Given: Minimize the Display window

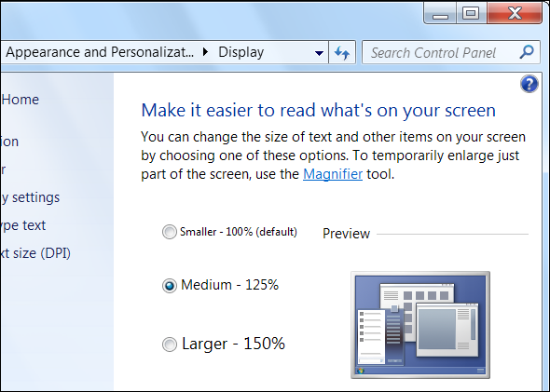Looking at the screenshot, I should pos(440,13).
